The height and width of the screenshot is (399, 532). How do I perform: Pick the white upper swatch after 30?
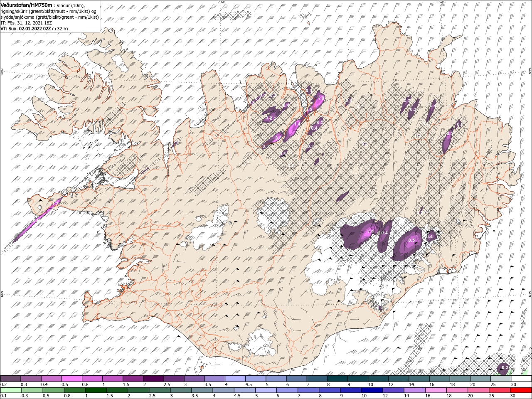(521, 379)
